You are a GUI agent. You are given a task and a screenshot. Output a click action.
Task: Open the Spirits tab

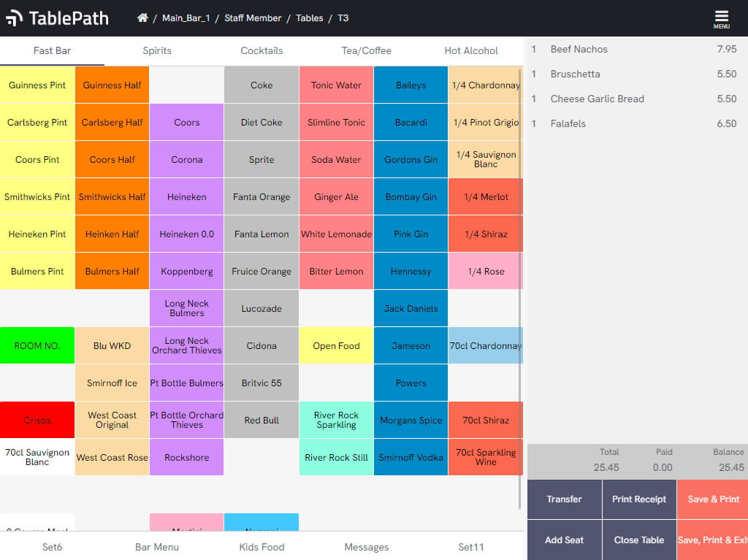pos(157,50)
